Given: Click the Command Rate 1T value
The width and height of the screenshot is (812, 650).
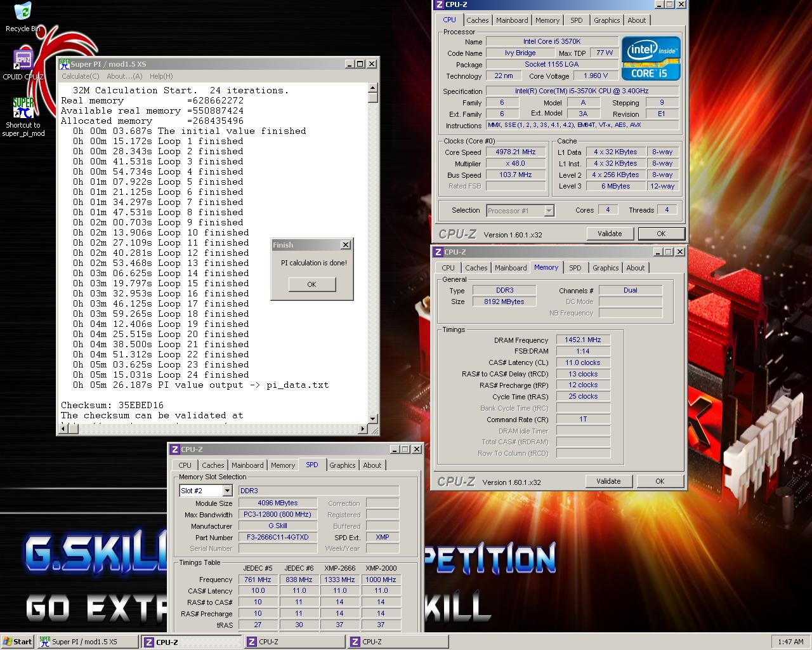Looking at the screenshot, I should [x=583, y=420].
